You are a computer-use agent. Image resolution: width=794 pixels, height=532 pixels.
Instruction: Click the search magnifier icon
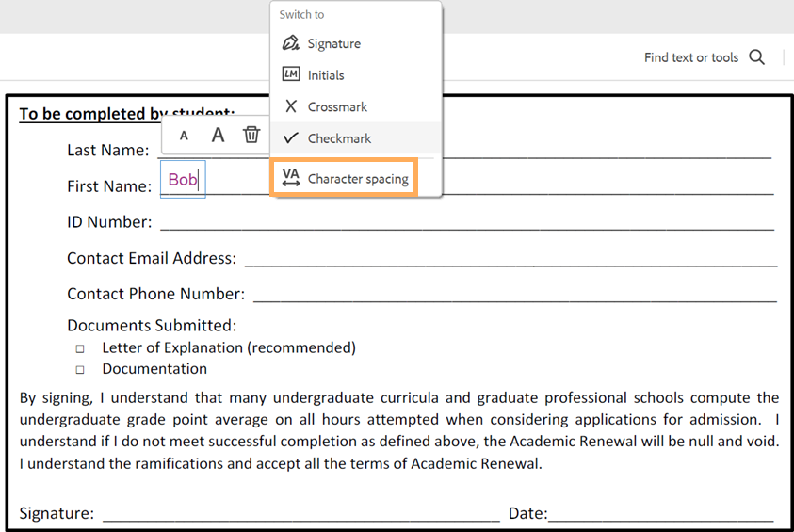[x=756, y=57]
